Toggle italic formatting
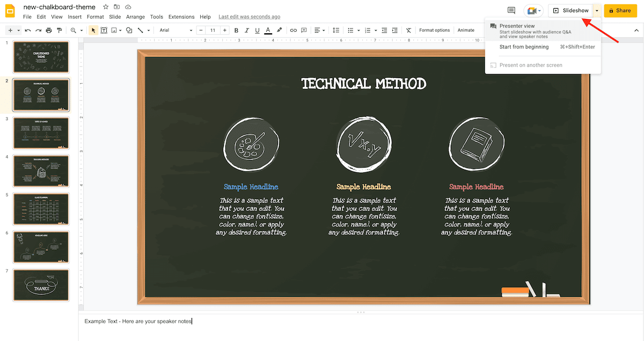Image resolution: width=644 pixels, height=341 pixels. [246, 31]
